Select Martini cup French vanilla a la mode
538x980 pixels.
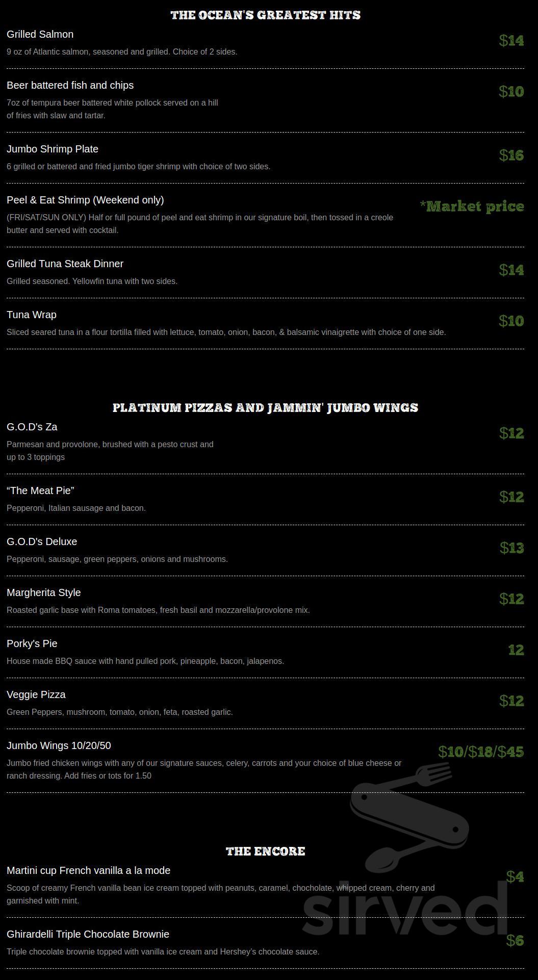[88, 870]
